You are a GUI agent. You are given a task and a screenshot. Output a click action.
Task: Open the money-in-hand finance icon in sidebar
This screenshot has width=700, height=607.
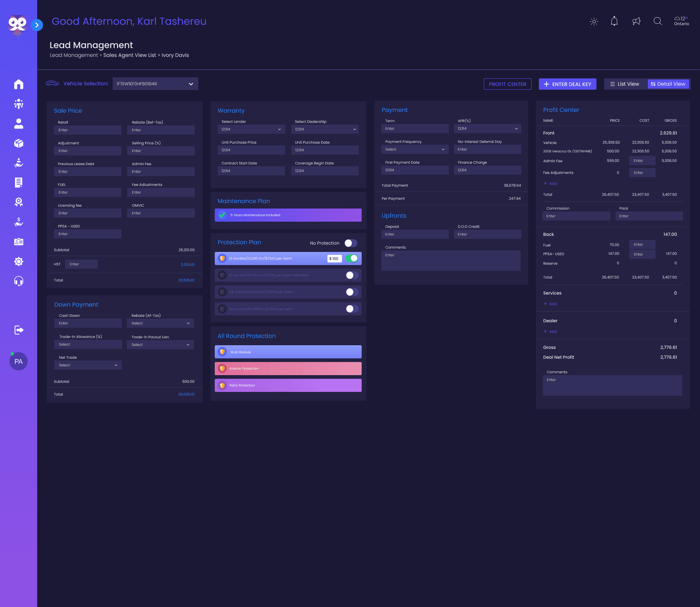tap(19, 222)
